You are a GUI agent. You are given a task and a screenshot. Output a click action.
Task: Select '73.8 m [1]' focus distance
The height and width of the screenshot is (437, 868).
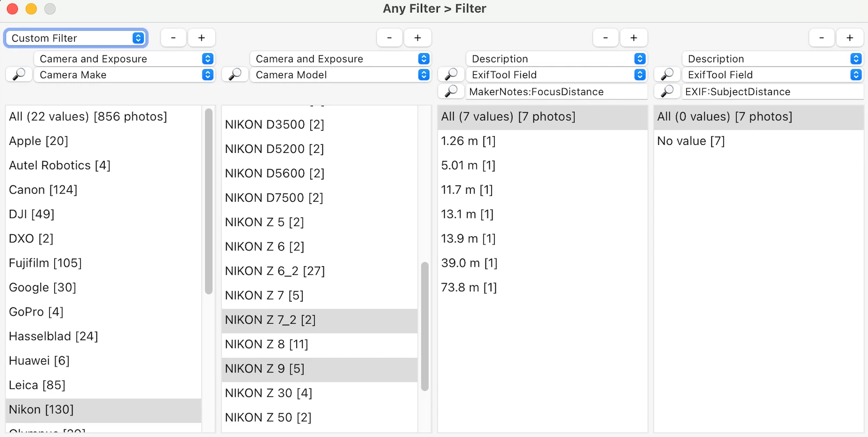(542, 287)
